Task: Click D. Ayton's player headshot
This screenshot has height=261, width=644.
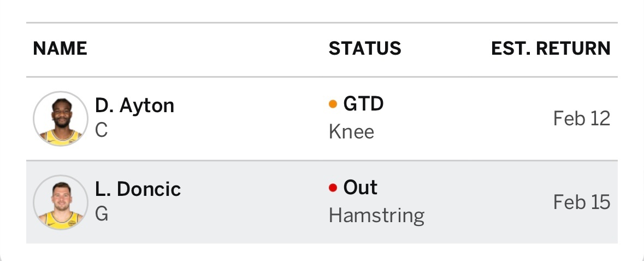Action: pos(60,119)
